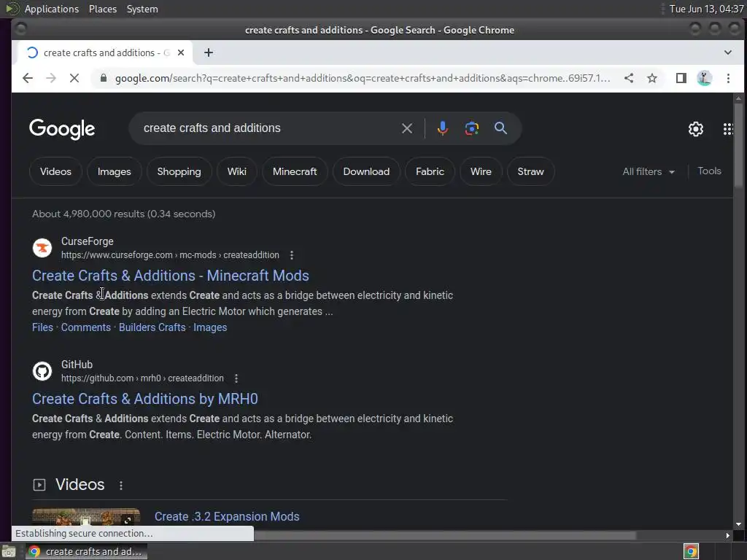Close the 'create crafts and additions' tab
The width and height of the screenshot is (747, 560).
pyautogui.click(x=181, y=52)
